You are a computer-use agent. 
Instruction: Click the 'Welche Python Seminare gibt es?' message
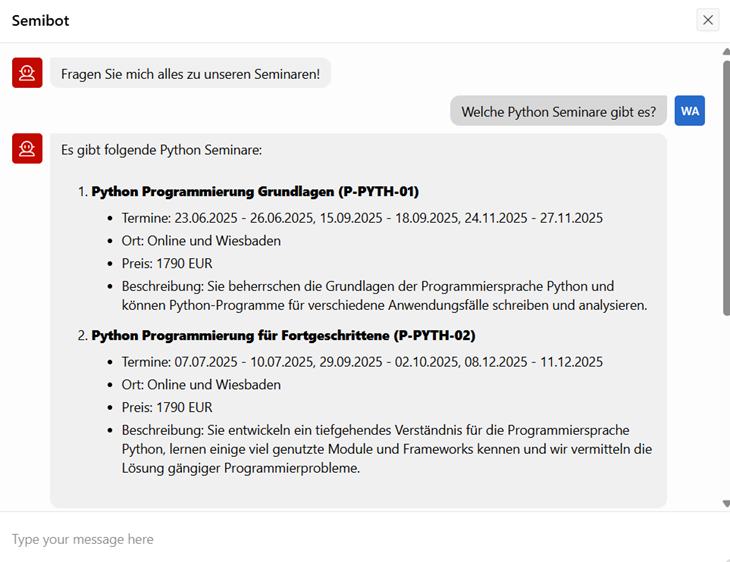pos(558,112)
